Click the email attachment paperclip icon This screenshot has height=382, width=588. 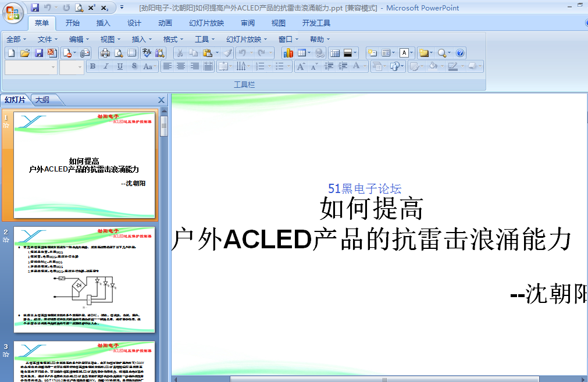[x=85, y=53]
